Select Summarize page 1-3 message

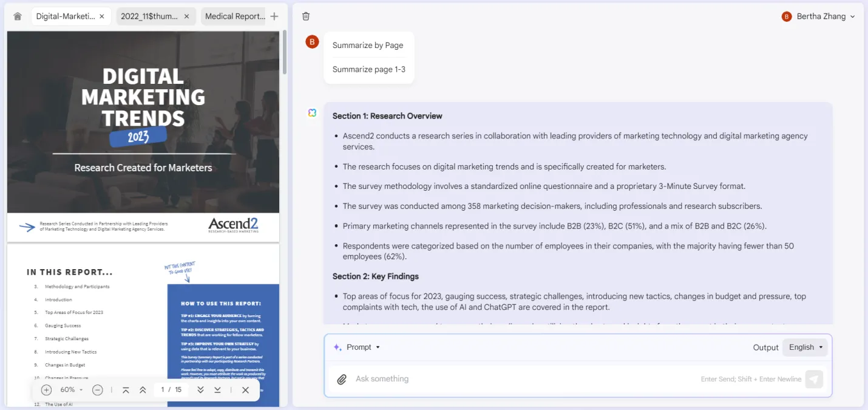point(369,69)
